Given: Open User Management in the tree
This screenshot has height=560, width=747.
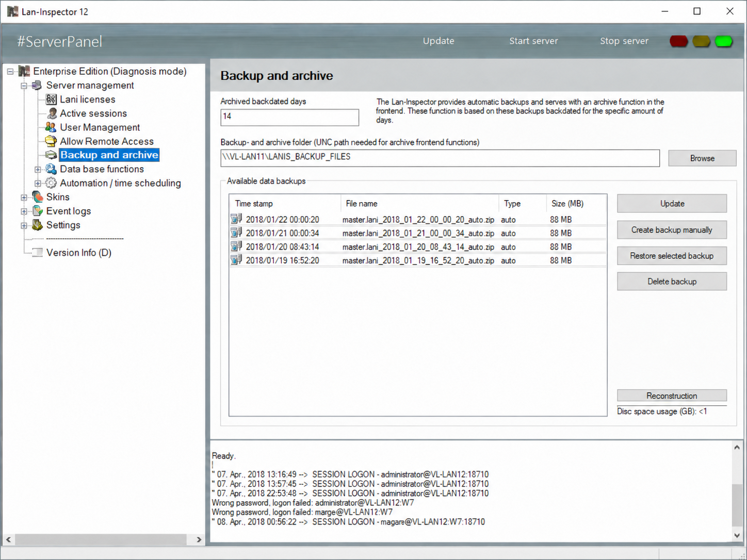Looking at the screenshot, I should tap(100, 127).
